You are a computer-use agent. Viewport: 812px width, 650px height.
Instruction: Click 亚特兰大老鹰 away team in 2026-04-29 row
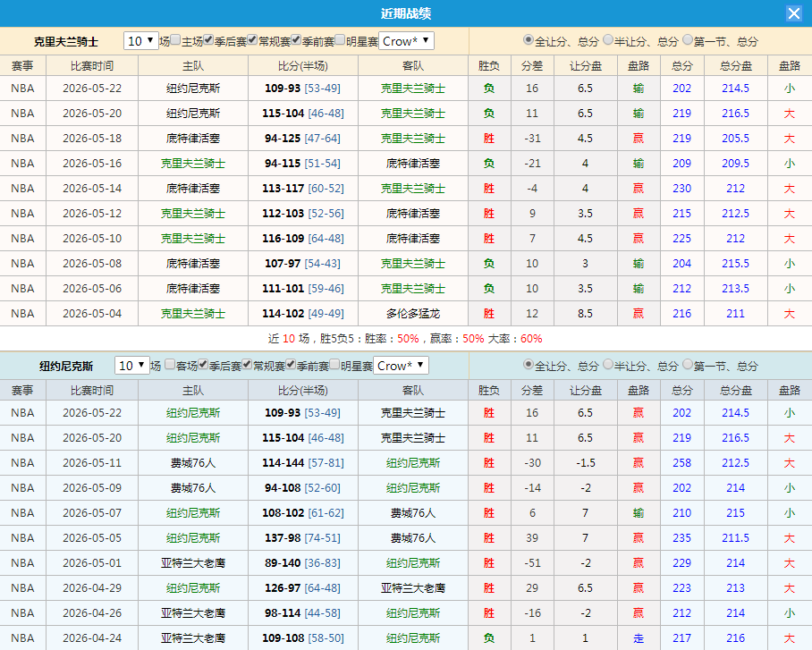pyautogui.click(x=413, y=588)
